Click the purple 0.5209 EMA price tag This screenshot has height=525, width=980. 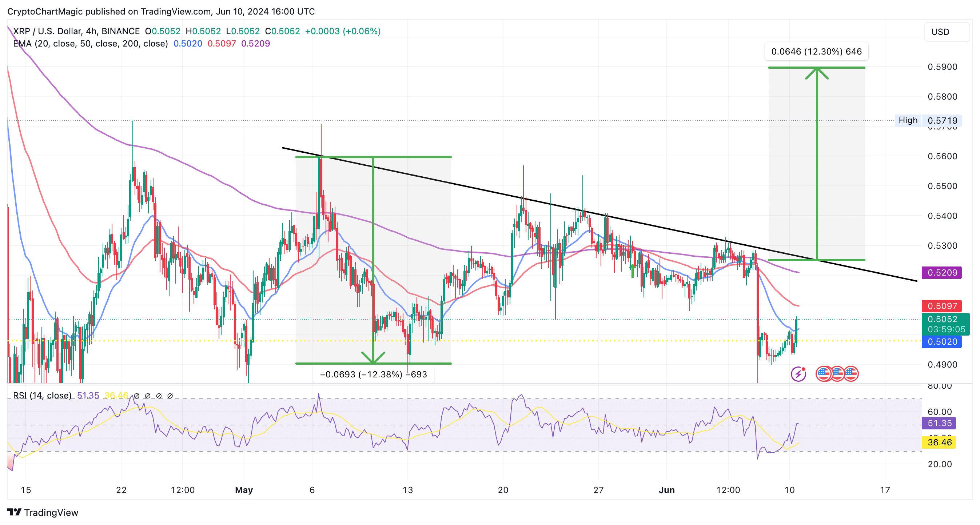pyautogui.click(x=941, y=273)
